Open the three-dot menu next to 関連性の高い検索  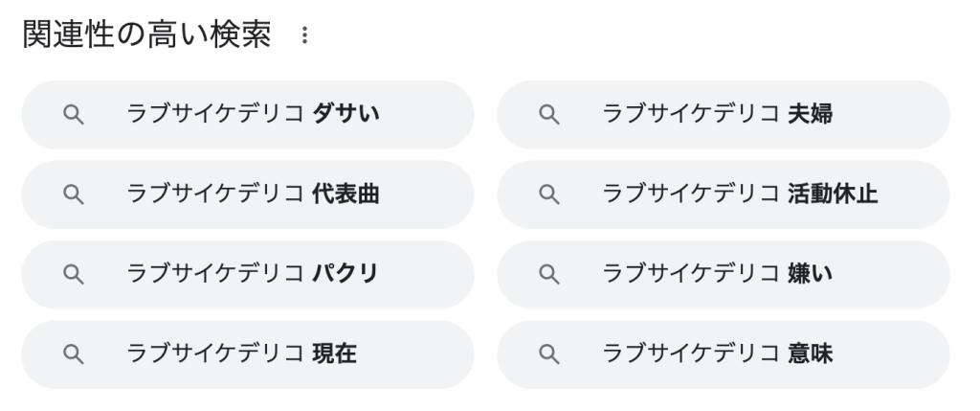pyautogui.click(x=305, y=35)
